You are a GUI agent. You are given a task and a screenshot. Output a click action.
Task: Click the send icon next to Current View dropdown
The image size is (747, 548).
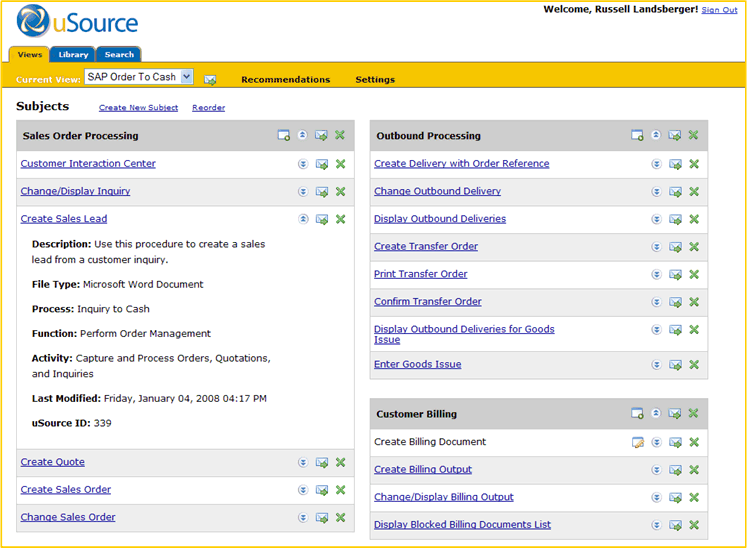coord(210,80)
